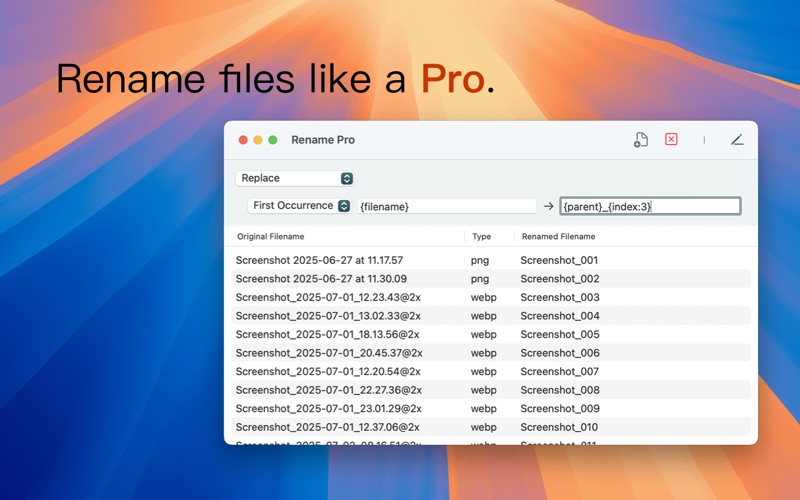Click webp type in Screenshot_003 row
This screenshot has height=500, width=800.
(483, 297)
